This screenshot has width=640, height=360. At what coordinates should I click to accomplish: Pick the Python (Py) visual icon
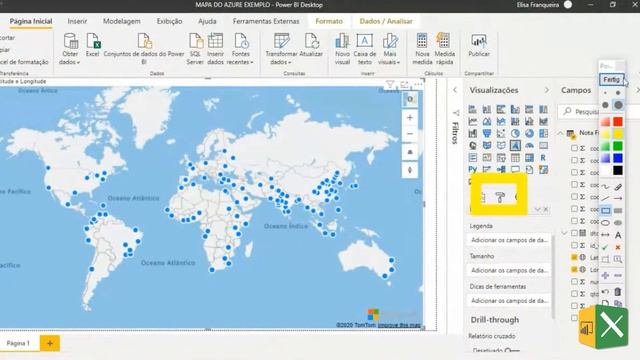tap(473, 169)
